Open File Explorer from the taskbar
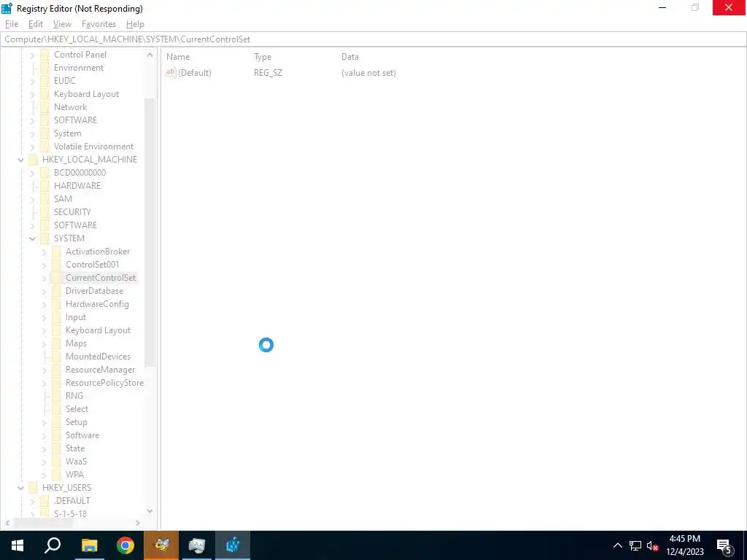This screenshot has height=560, width=747. pos(89,545)
